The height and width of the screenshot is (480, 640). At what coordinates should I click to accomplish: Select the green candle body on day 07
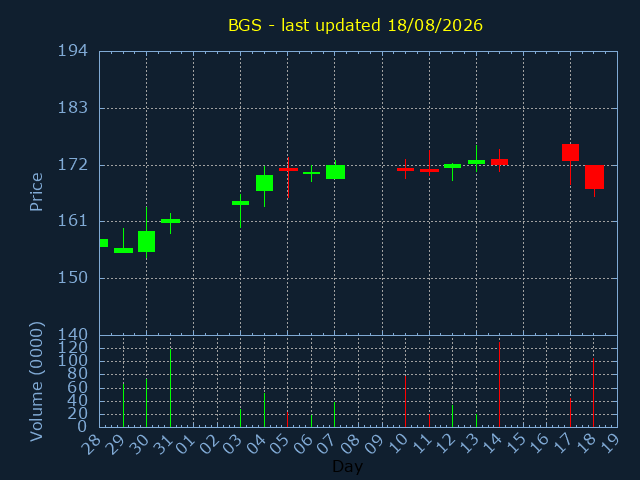point(335,172)
